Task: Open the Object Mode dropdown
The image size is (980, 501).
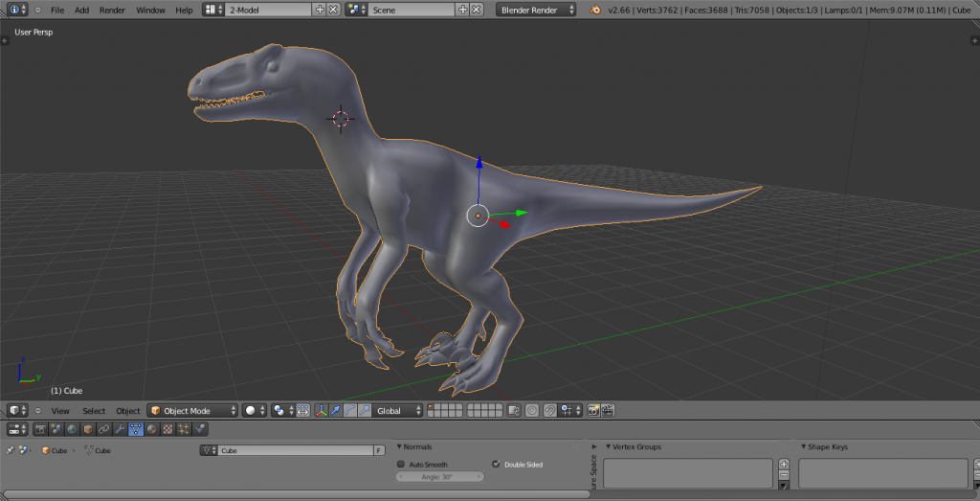Action: [192, 410]
